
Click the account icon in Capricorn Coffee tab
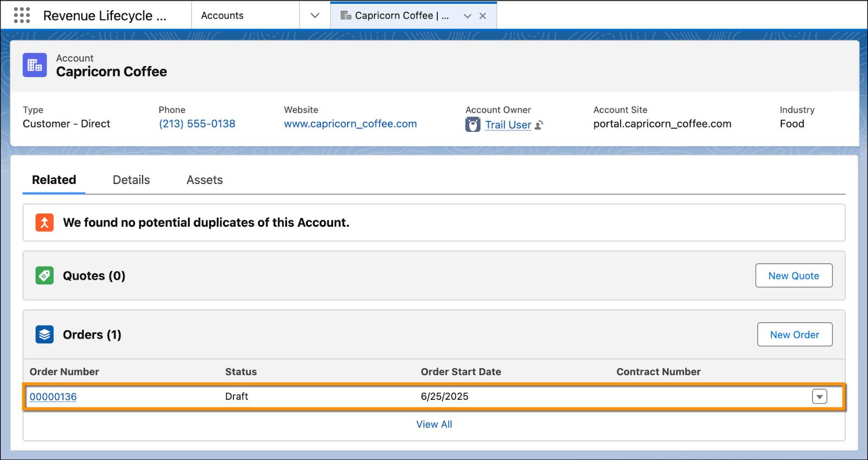346,15
